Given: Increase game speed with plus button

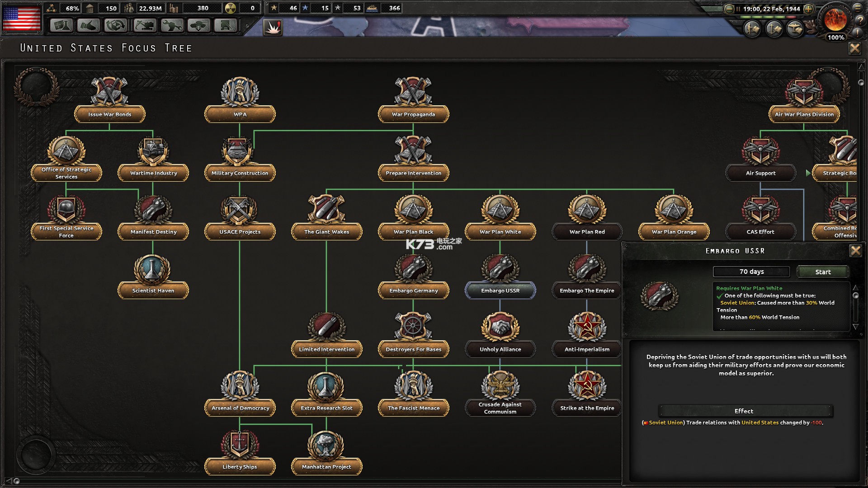Looking at the screenshot, I should click(808, 9).
